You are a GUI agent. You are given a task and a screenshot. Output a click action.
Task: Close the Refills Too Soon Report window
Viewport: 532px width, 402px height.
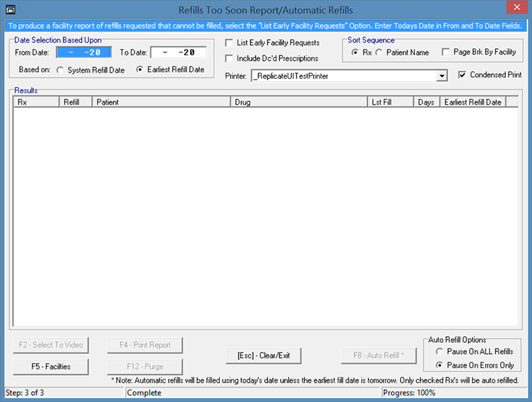tap(514, 8)
